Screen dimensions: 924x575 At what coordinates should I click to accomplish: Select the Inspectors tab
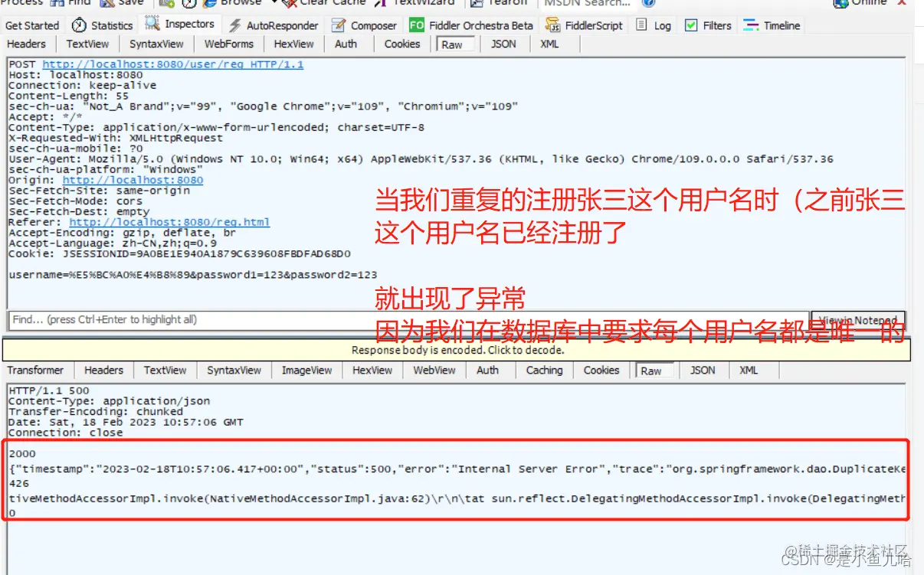(x=180, y=25)
